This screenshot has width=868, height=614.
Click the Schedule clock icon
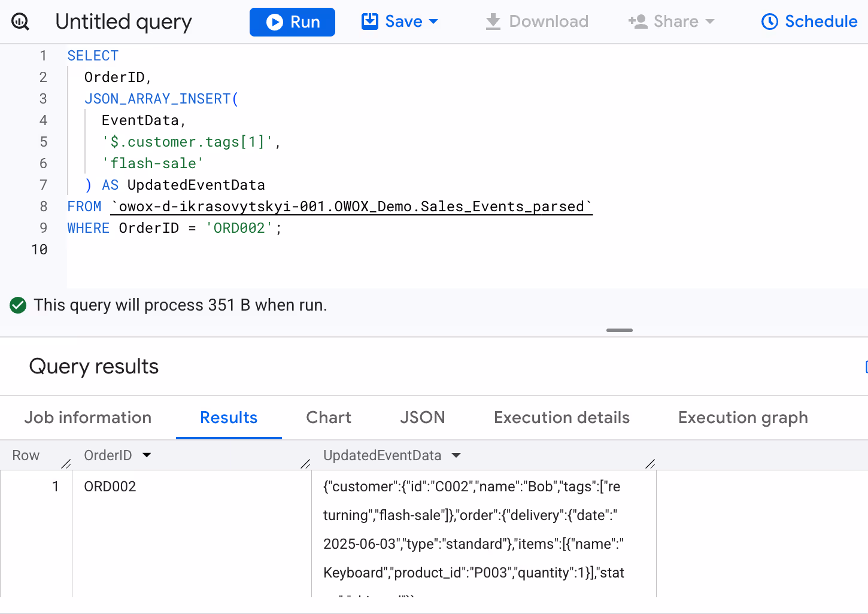(769, 22)
